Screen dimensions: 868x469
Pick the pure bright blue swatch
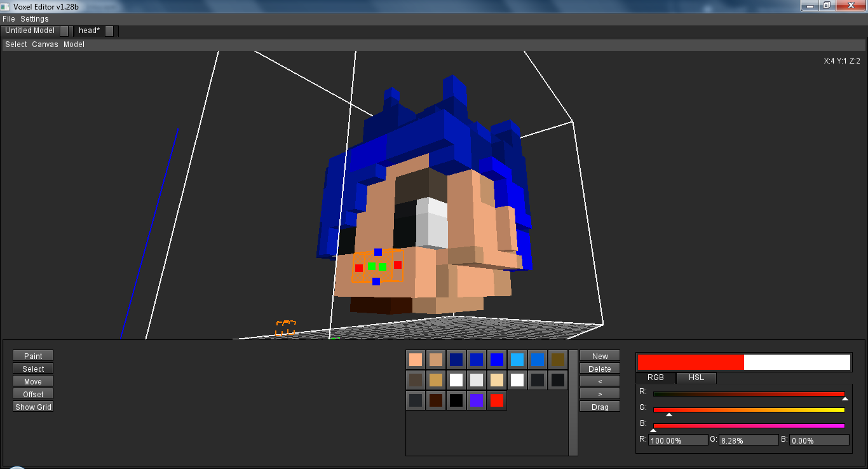(x=497, y=360)
